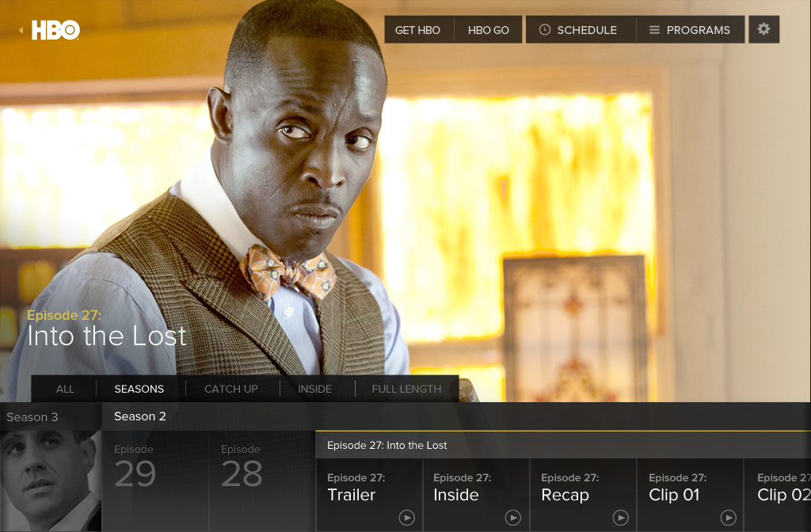Click the back arrow beside HBO logo
The width and height of the screenshot is (811, 532).
[x=21, y=30]
